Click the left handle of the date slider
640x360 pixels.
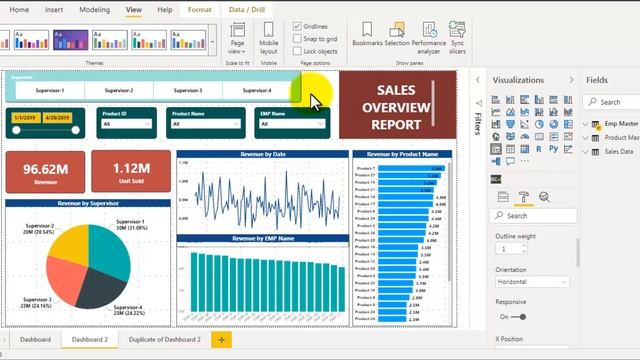[x=16, y=130]
